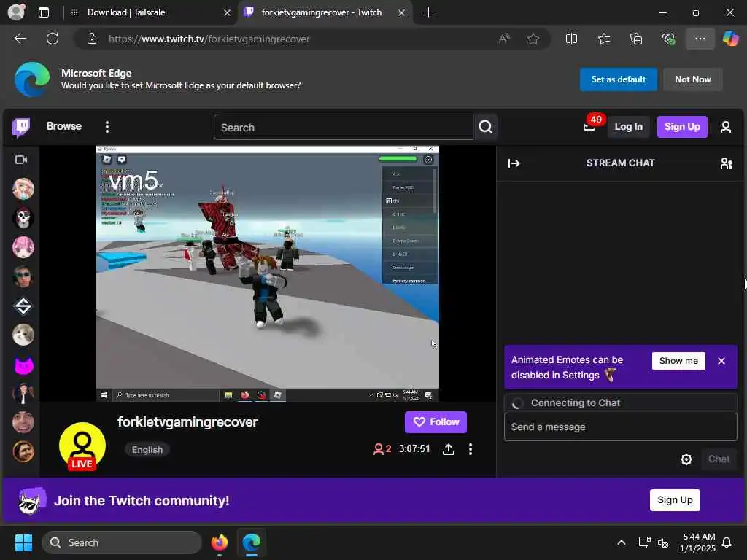This screenshot has height=560, width=747.
Task: Open the magenta cat-head avatar channel
Action: tap(23, 365)
